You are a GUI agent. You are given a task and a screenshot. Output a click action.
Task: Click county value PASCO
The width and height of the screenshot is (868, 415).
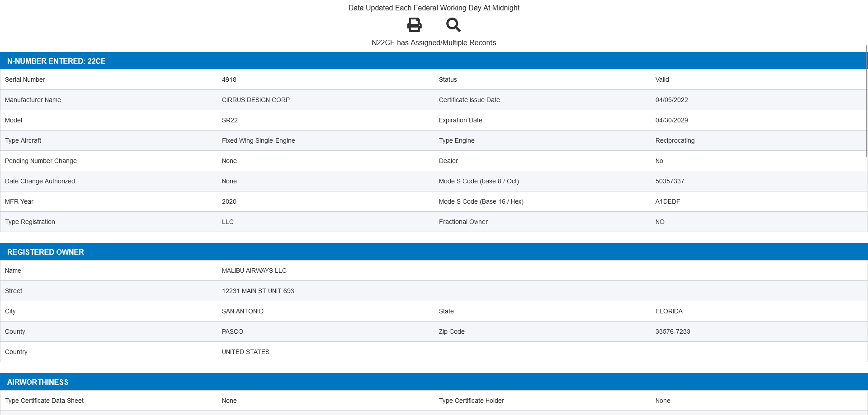232,331
